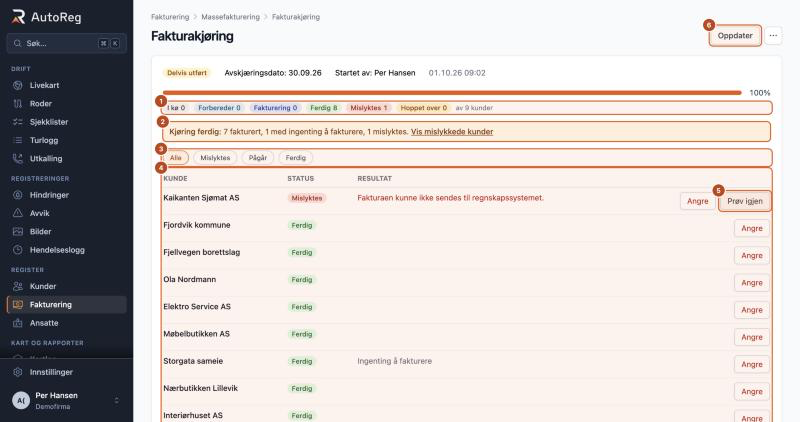Click the Hoppet over 0 counter chip
The width and height of the screenshot is (800, 422).
(x=423, y=108)
